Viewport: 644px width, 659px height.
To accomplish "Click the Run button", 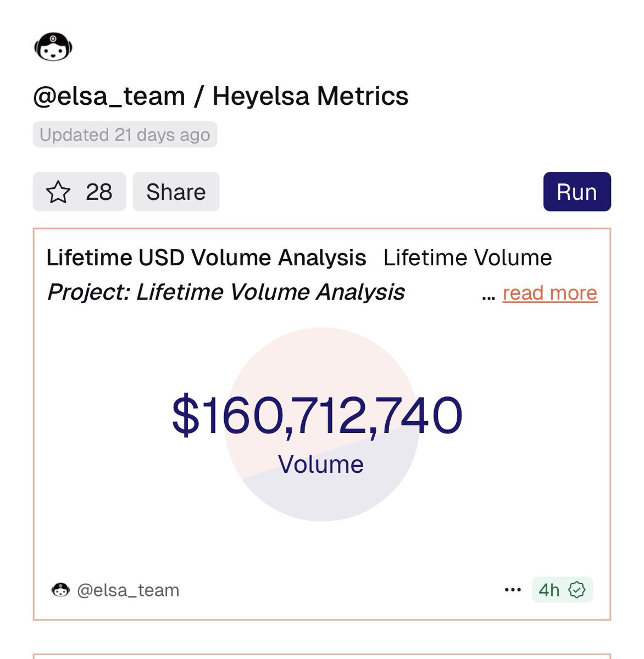I will point(577,192).
